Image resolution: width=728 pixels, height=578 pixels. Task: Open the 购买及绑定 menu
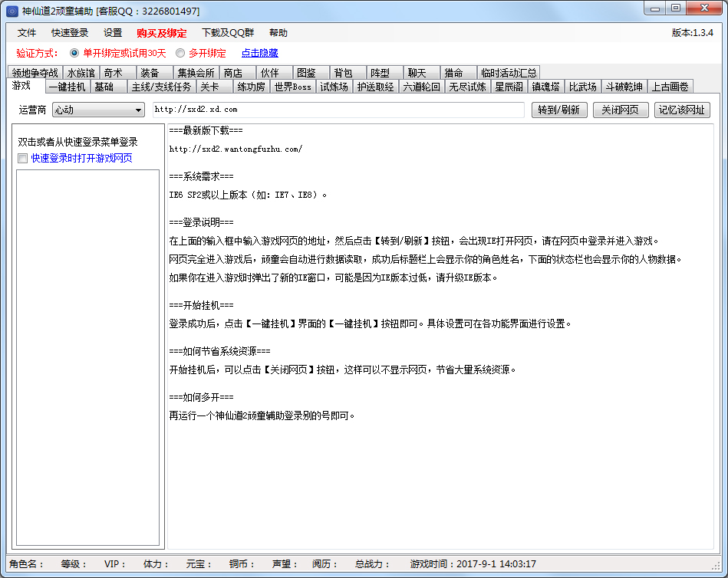(162, 33)
